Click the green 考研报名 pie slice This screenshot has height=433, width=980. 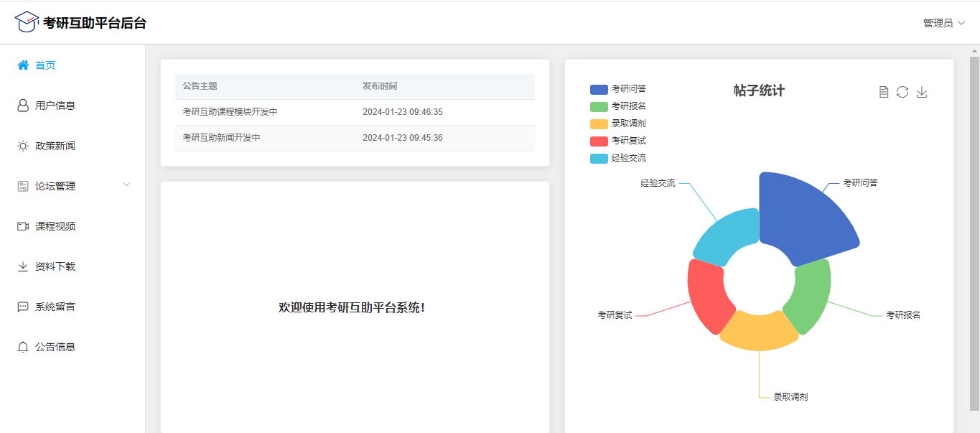coord(810,296)
